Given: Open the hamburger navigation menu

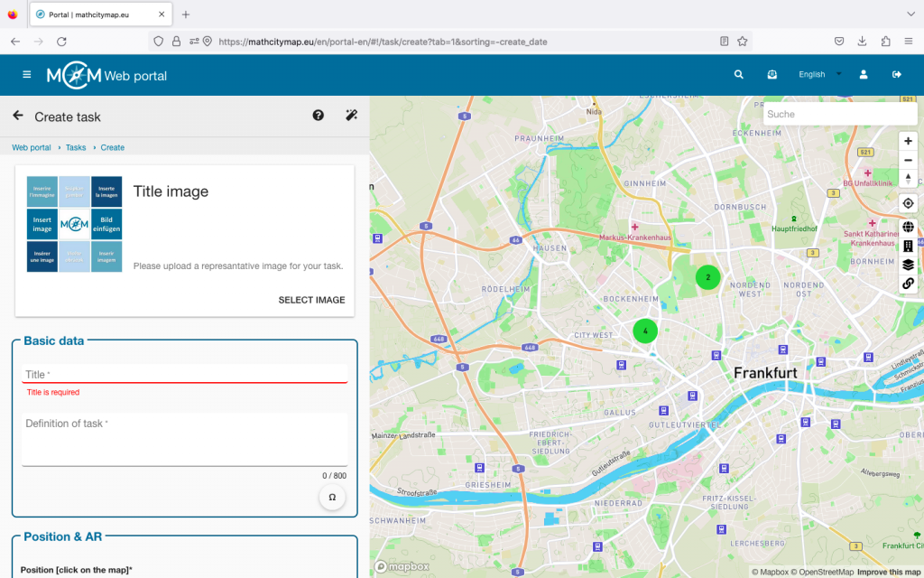Looking at the screenshot, I should point(26,75).
